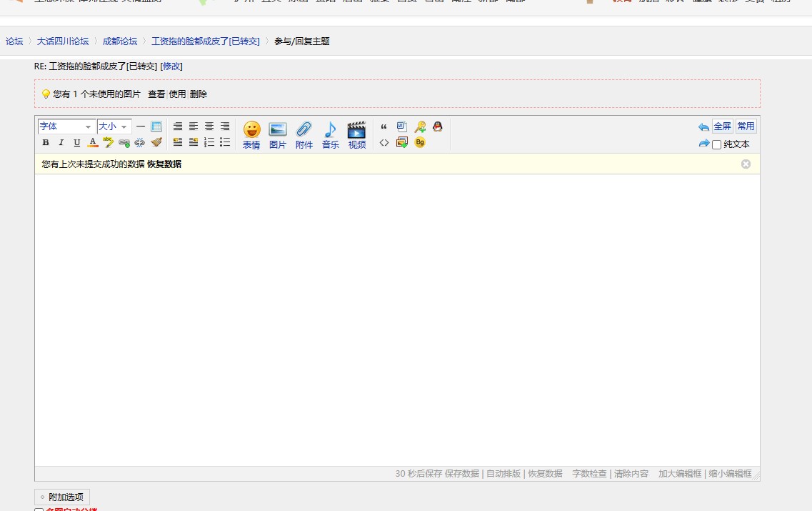Image resolution: width=812 pixels, height=511 pixels.
Task: Click 自动排版 in the editor footer
Action: pyautogui.click(x=503, y=474)
